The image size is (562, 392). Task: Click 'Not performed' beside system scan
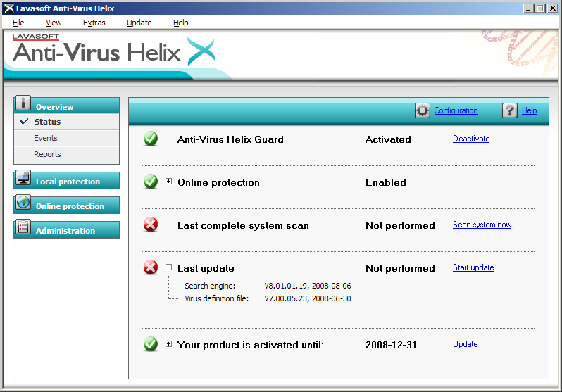400,225
